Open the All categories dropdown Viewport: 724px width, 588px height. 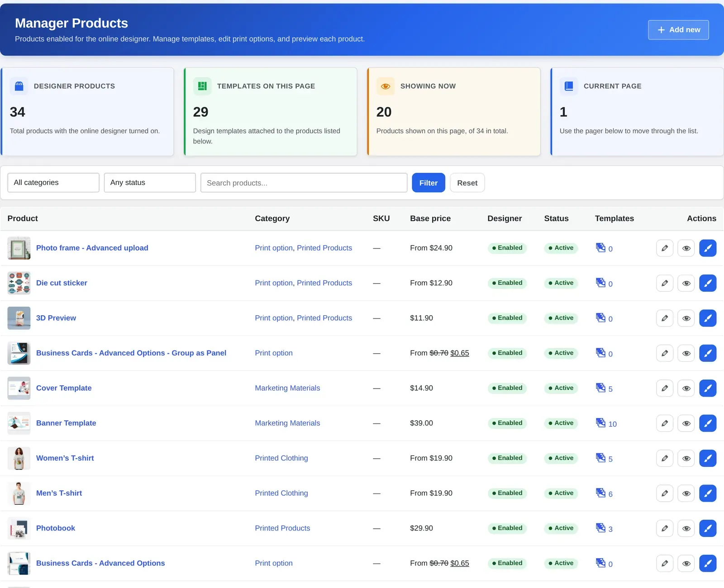click(53, 183)
